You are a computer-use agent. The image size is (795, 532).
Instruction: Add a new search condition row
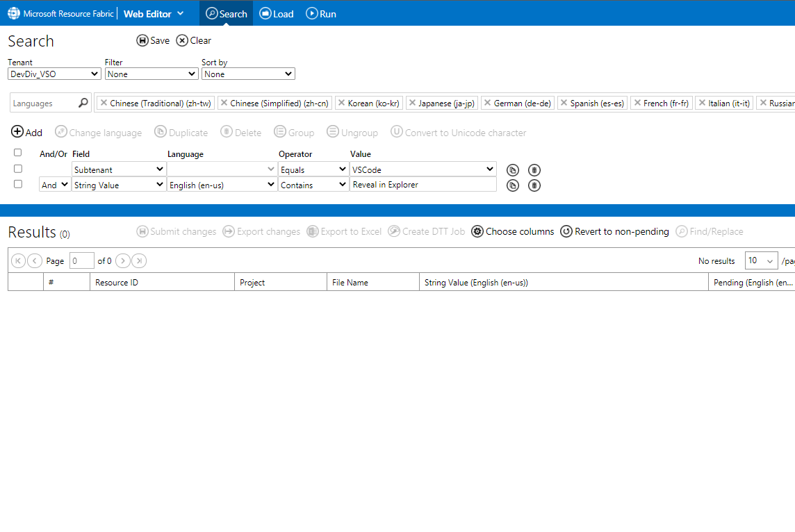tap(27, 132)
